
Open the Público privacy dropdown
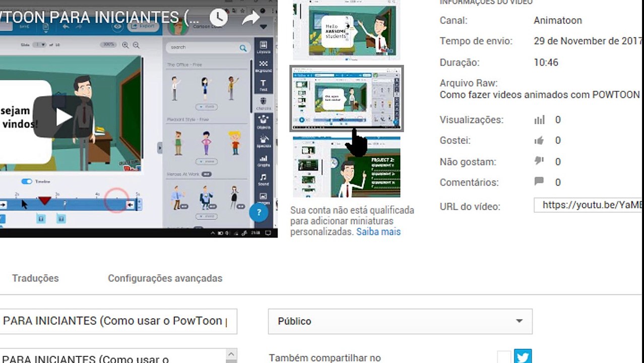point(400,321)
